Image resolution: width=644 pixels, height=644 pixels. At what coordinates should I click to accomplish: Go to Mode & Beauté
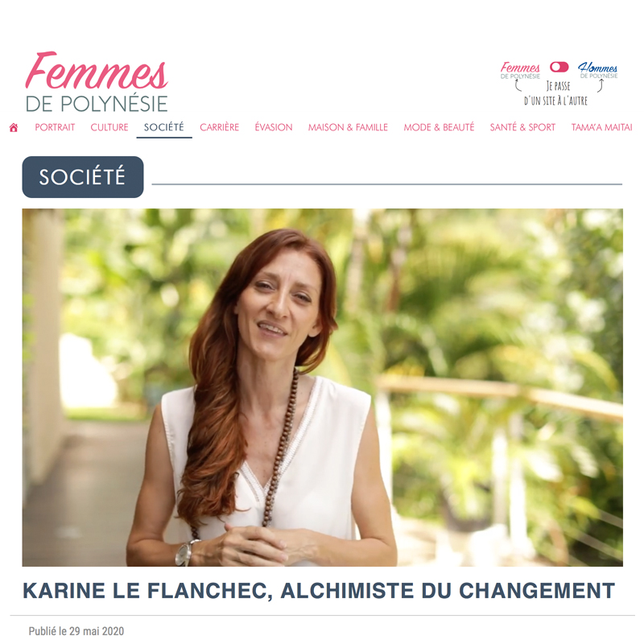pos(439,127)
